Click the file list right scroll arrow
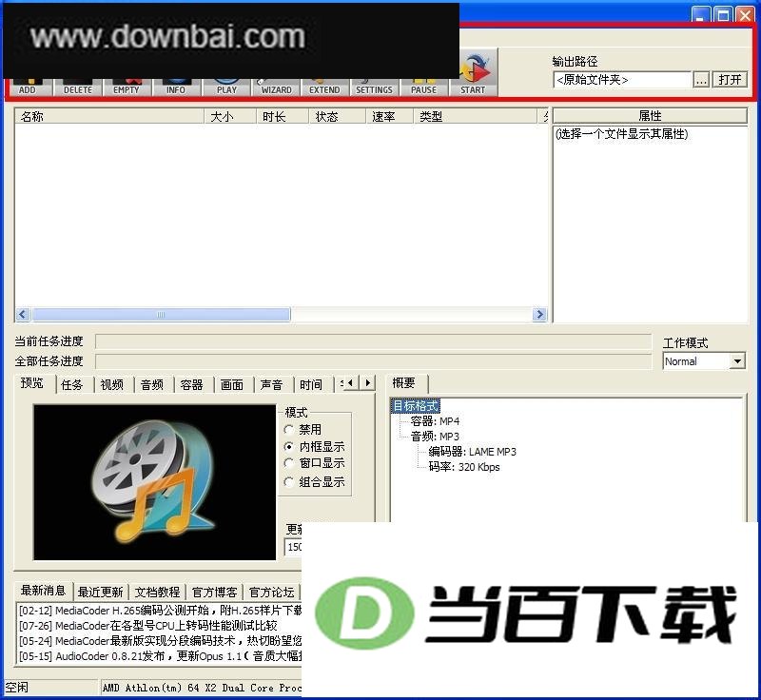The height and width of the screenshot is (700, 761). click(x=539, y=315)
